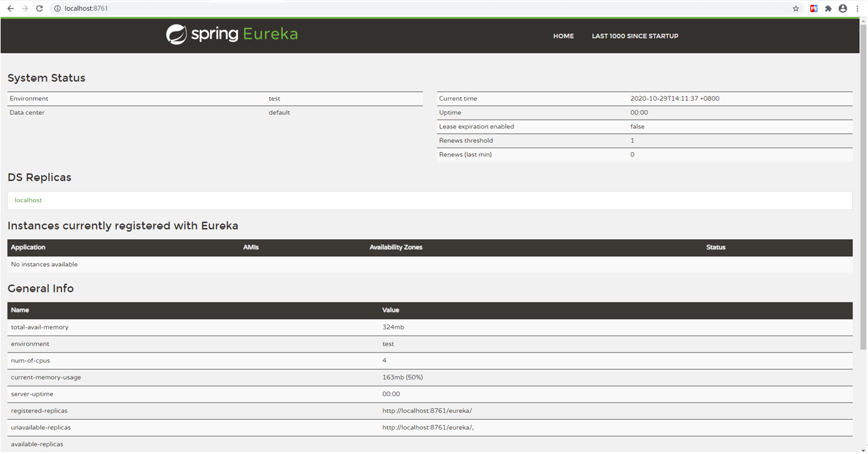Click the Current time label
This screenshot has width=868, height=454.
(458, 99)
